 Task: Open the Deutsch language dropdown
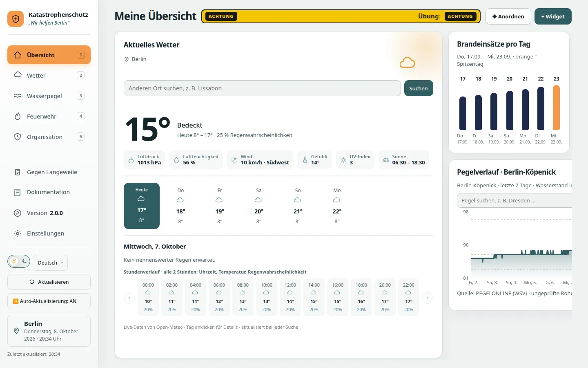point(50,263)
